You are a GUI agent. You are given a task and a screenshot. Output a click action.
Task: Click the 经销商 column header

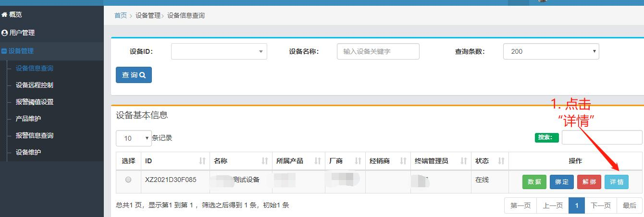pos(388,161)
